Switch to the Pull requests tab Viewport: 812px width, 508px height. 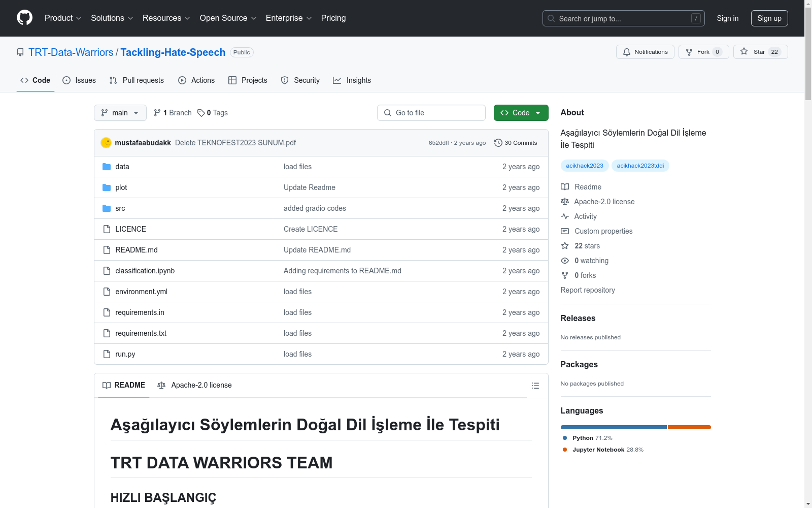[x=137, y=80]
